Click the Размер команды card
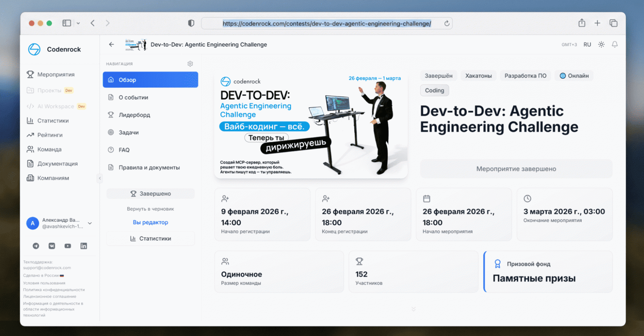 pos(279,272)
